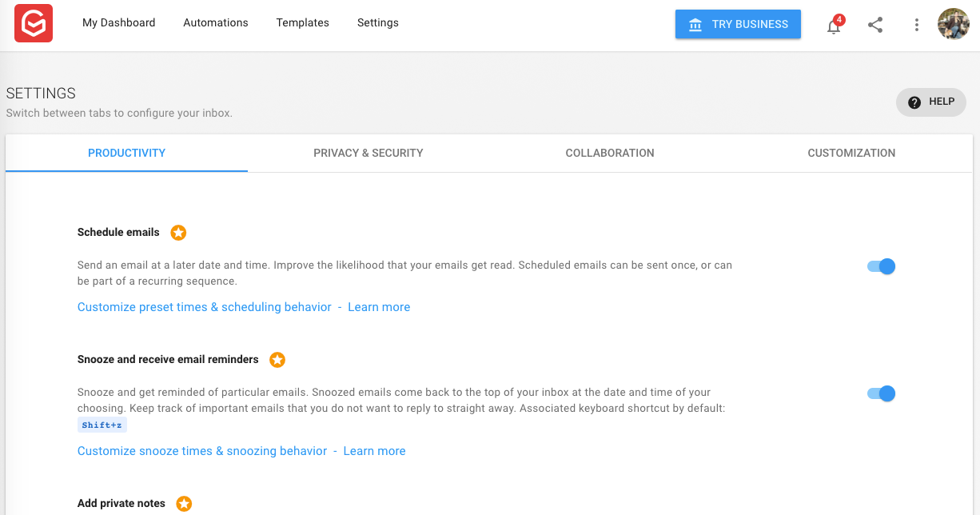Click Learn more under Snooze and email reminders

[374, 451]
